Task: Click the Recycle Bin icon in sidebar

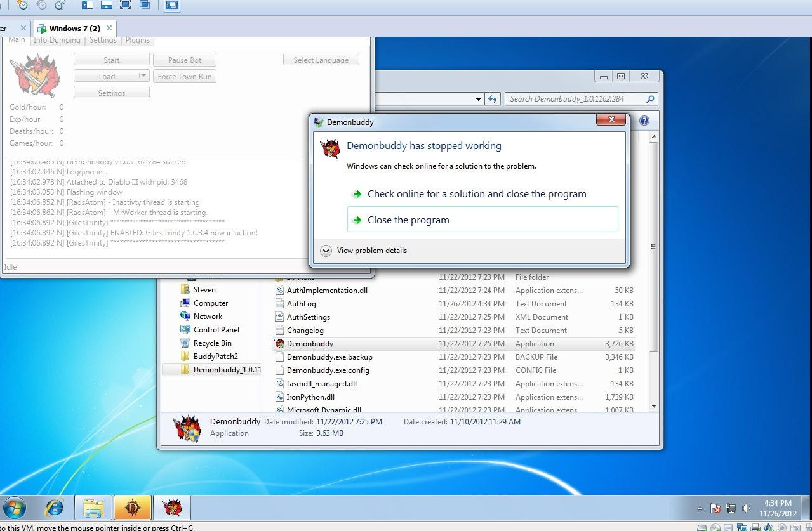Action: point(185,343)
